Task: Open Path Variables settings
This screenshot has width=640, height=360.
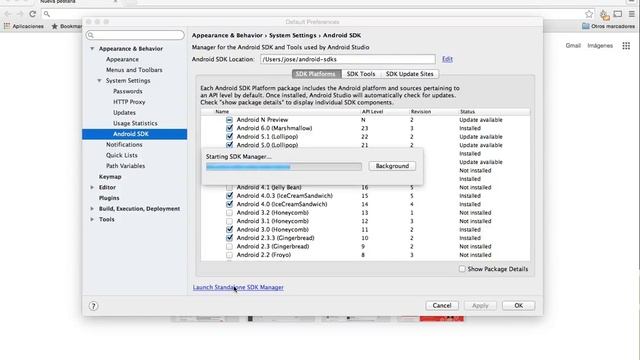Action: (x=125, y=166)
